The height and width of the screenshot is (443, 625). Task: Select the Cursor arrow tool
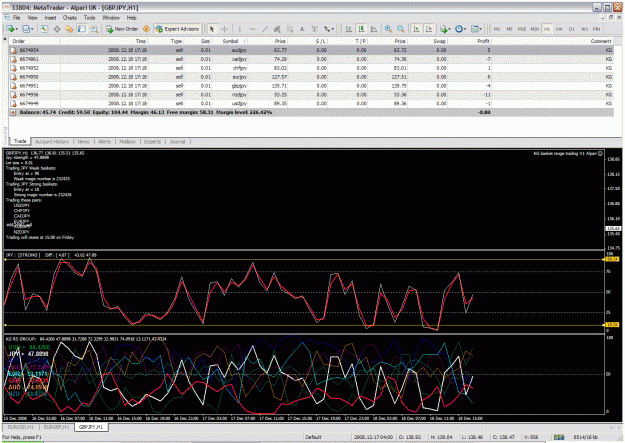click(212, 29)
